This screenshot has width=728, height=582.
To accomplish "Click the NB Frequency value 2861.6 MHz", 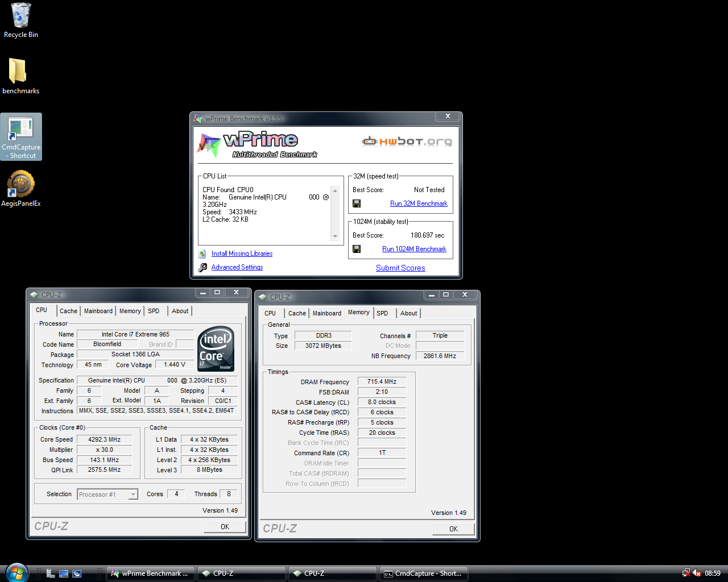I will (440, 356).
